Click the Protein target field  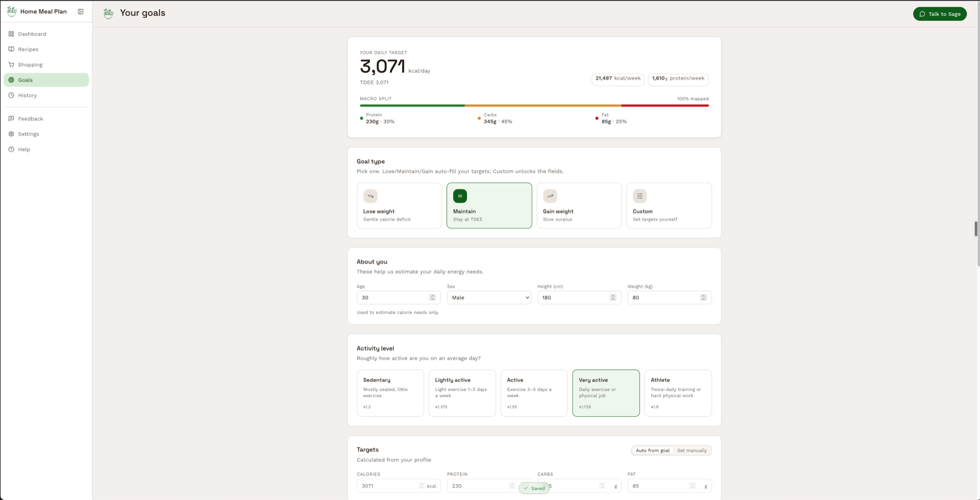(x=489, y=486)
